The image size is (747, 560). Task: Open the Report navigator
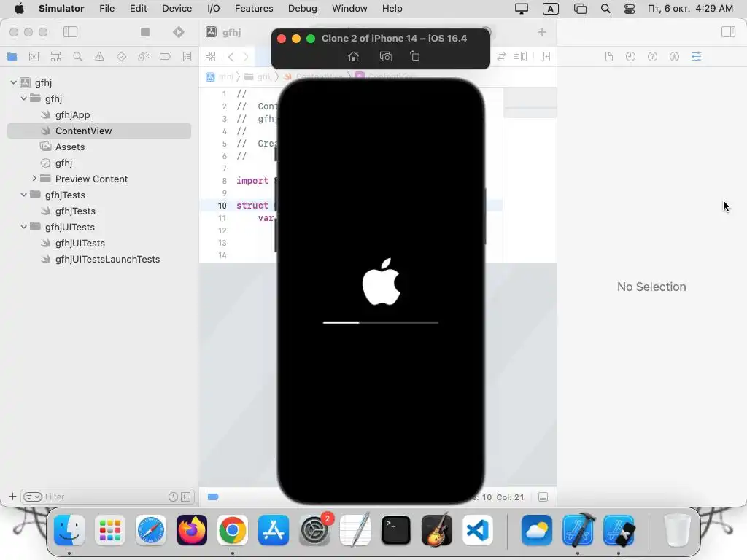click(x=187, y=57)
